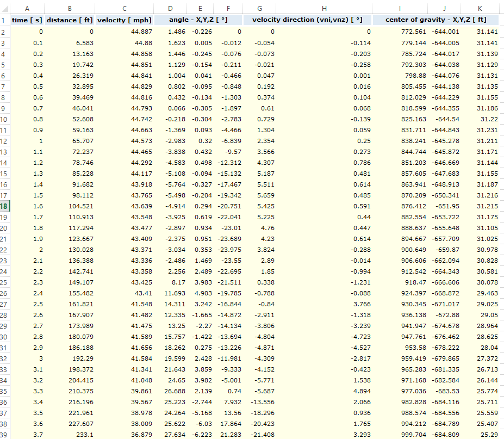The width and height of the screenshot is (504, 439).
Task: Select cell containing 216.196
Action: coord(70,403)
